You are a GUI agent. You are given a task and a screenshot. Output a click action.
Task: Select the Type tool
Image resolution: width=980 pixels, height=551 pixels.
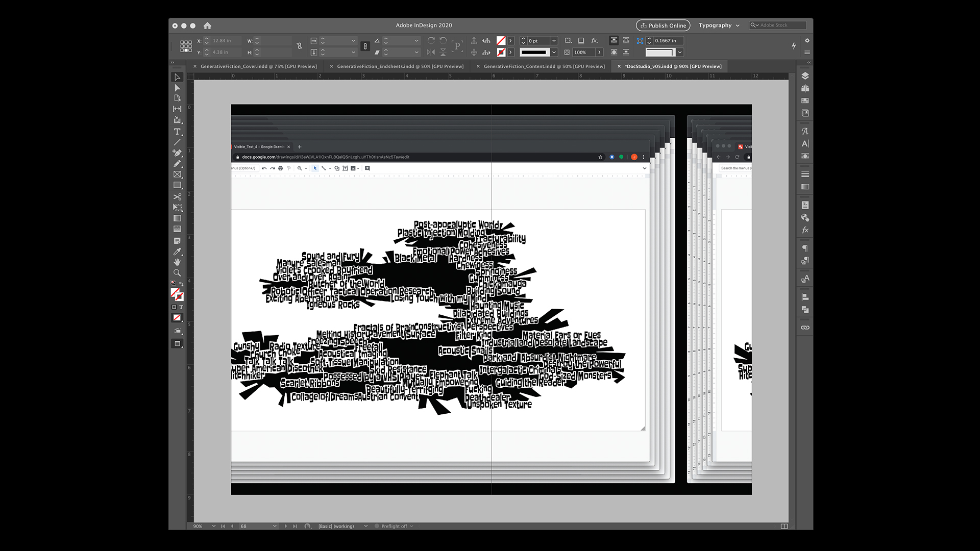pyautogui.click(x=177, y=131)
